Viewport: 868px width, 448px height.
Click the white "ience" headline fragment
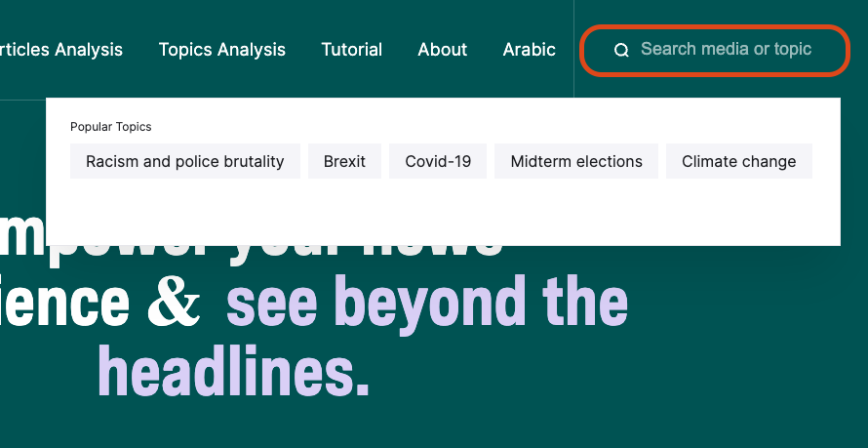pos(64,302)
